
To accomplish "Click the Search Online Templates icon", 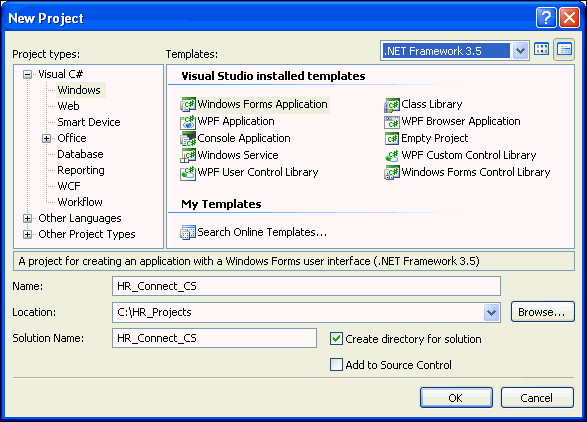I will 188,232.
